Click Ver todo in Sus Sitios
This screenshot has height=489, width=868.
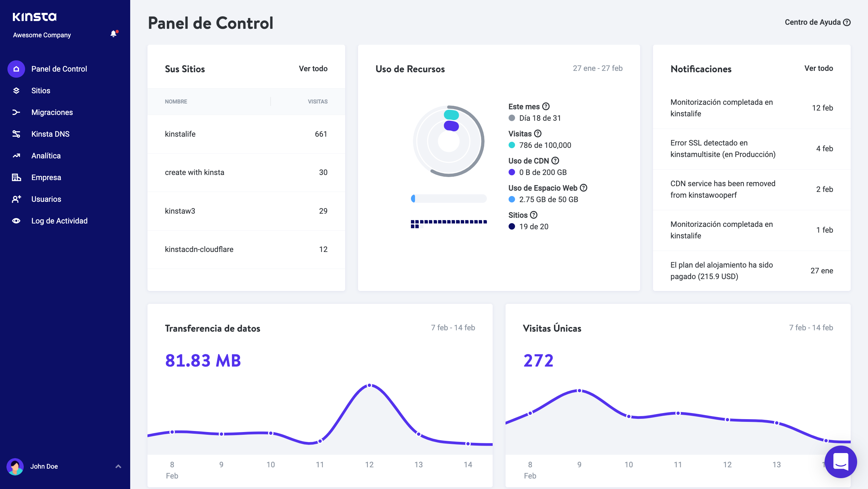[x=313, y=69]
